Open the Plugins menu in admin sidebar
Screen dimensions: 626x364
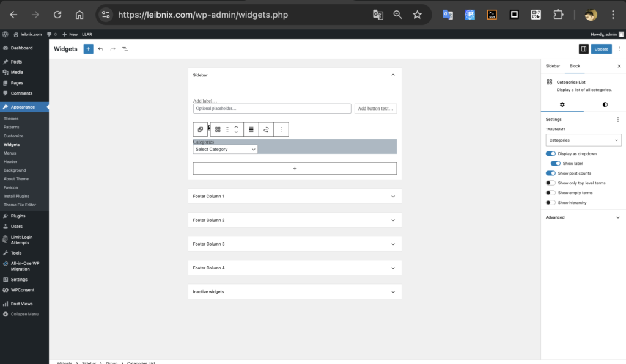[18, 216]
